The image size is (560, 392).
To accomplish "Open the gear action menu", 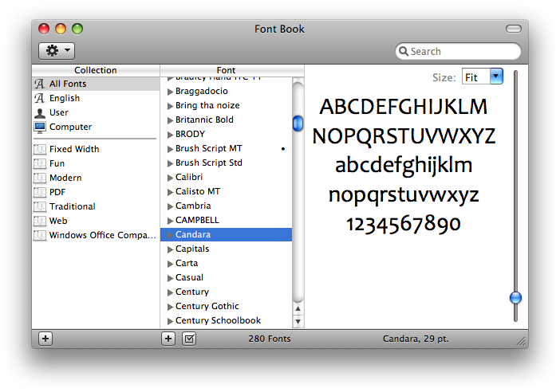I will (x=57, y=51).
